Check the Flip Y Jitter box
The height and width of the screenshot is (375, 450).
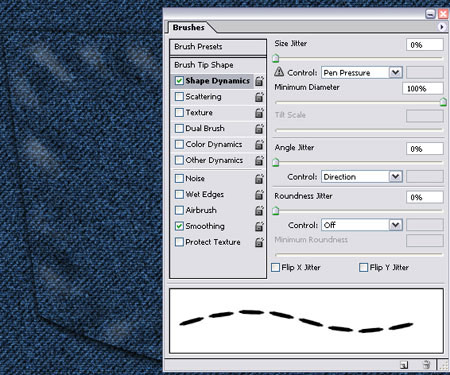click(364, 267)
